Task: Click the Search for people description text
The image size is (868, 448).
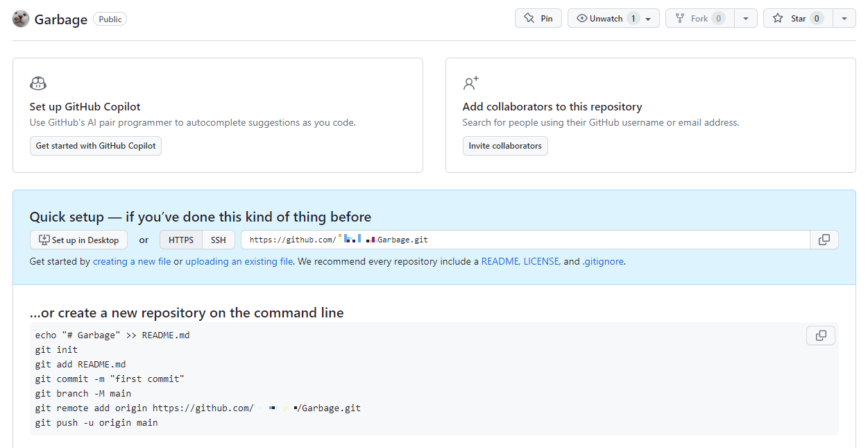Action: click(601, 123)
